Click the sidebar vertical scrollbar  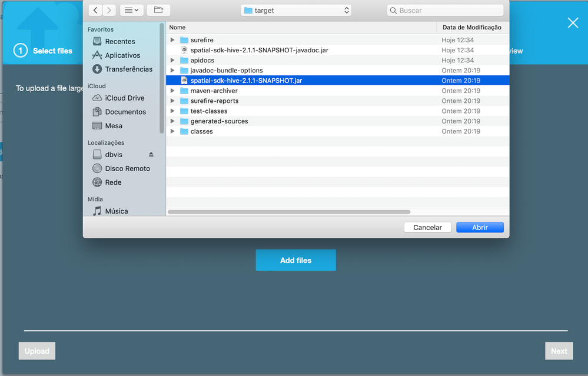click(x=162, y=78)
